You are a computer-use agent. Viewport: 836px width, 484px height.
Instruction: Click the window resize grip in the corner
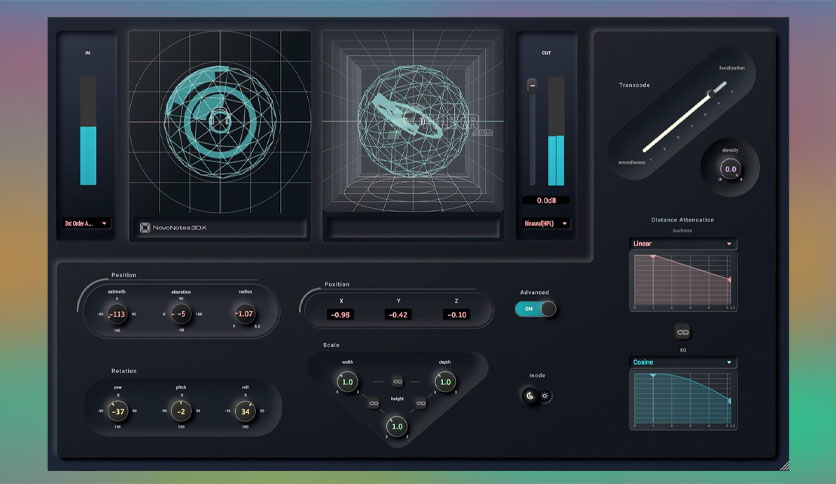coord(784,466)
